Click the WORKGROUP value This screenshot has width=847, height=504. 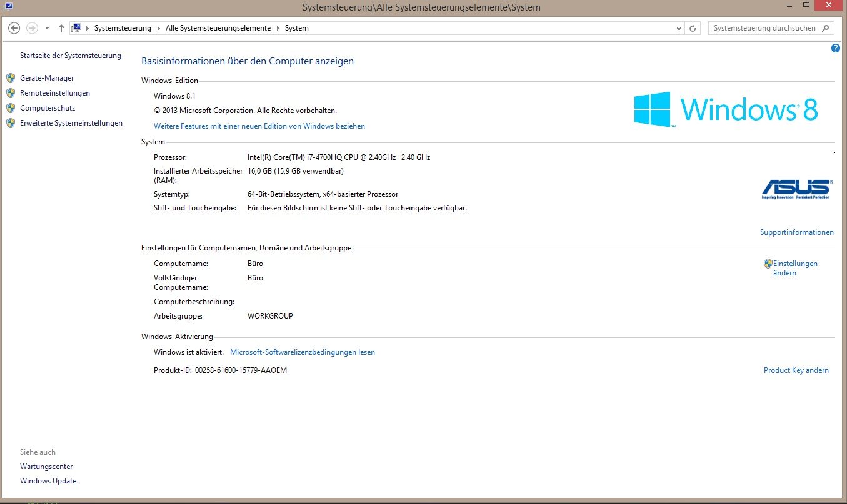(x=270, y=316)
